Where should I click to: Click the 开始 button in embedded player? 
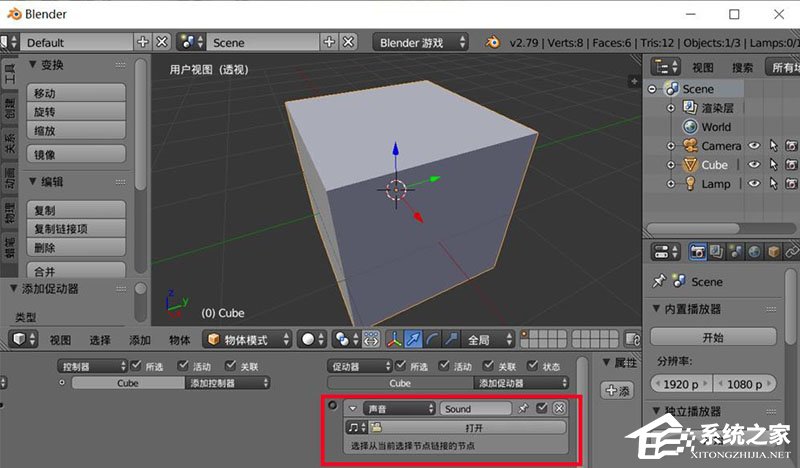pos(713,336)
